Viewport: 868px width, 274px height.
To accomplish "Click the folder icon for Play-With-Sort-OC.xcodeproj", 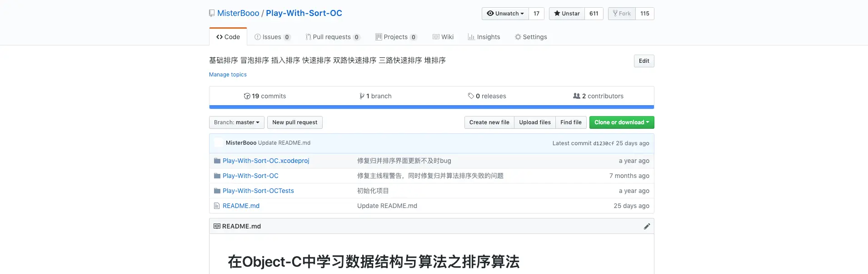I will point(217,161).
